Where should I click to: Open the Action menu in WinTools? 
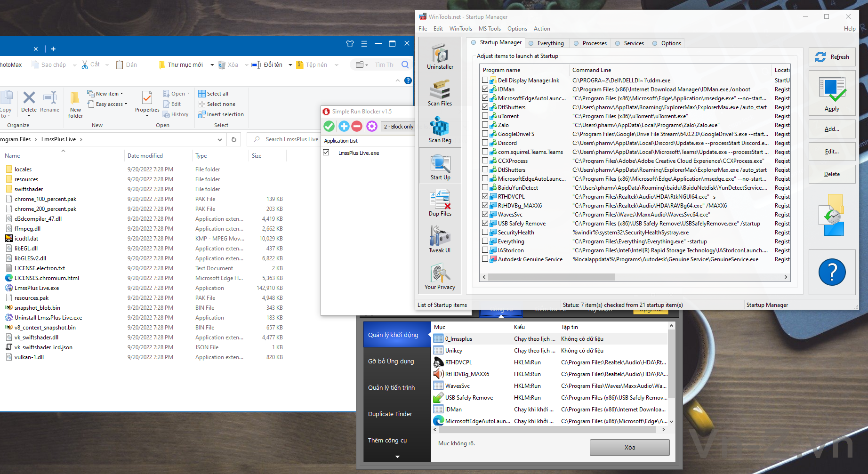(542, 29)
